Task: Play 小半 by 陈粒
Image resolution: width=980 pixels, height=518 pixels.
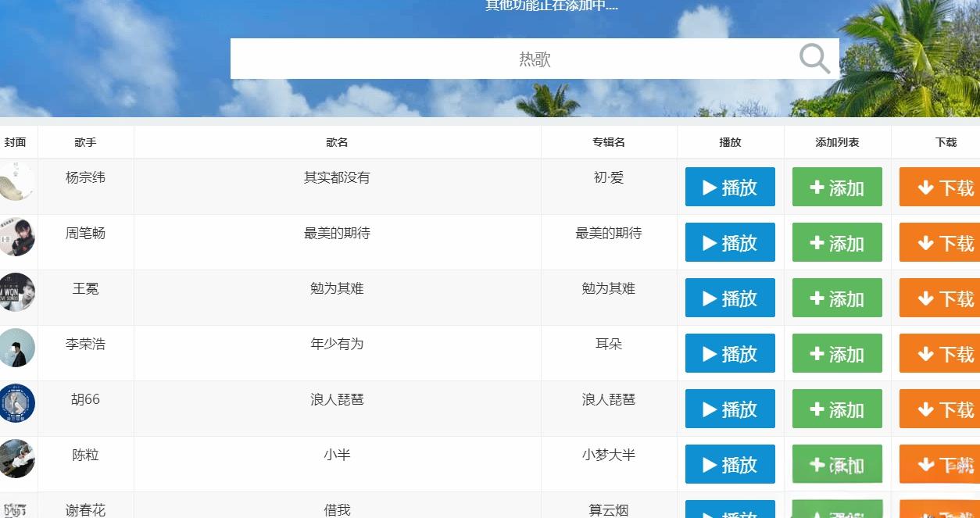Action: pyautogui.click(x=730, y=464)
